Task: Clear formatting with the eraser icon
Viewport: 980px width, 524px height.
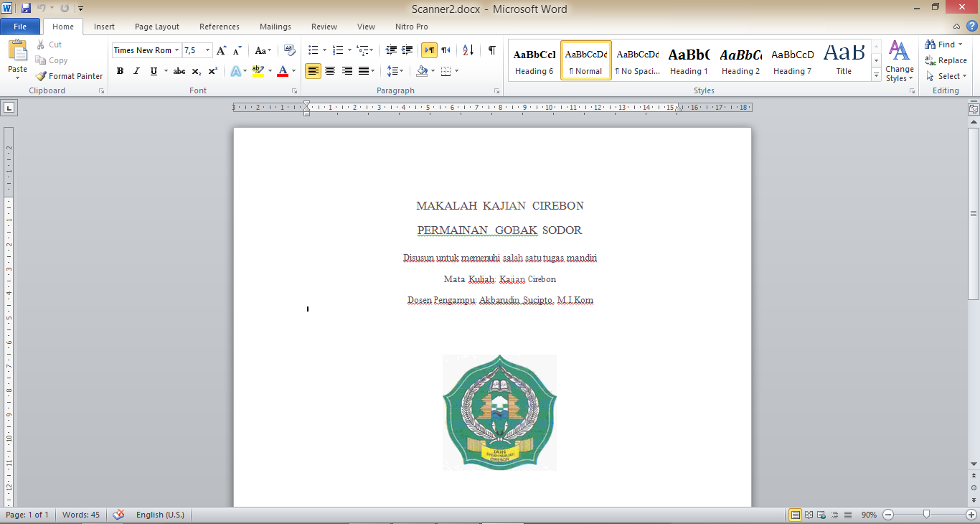Action: click(290, 50)
